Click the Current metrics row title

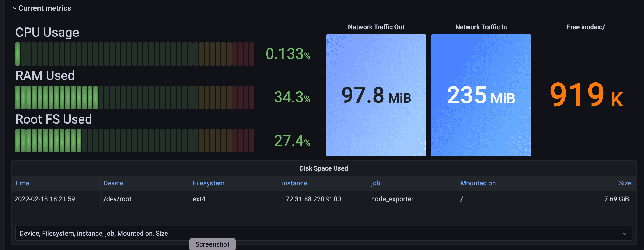45,8
